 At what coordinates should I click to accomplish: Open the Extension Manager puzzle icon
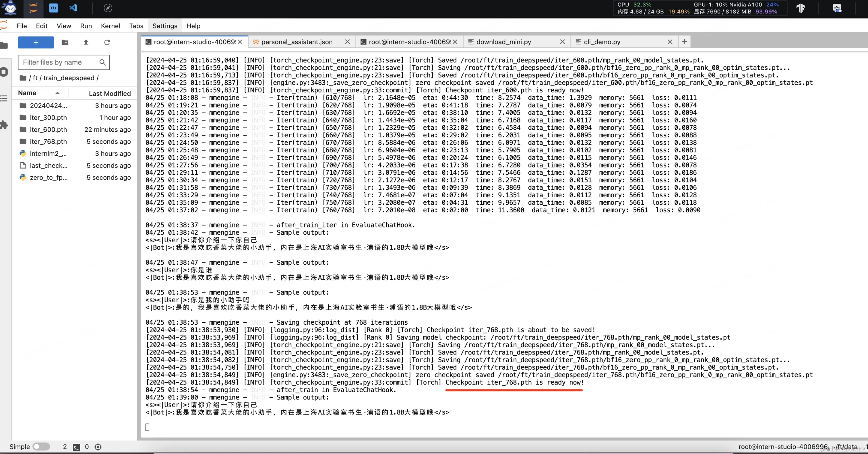[4, 125]
